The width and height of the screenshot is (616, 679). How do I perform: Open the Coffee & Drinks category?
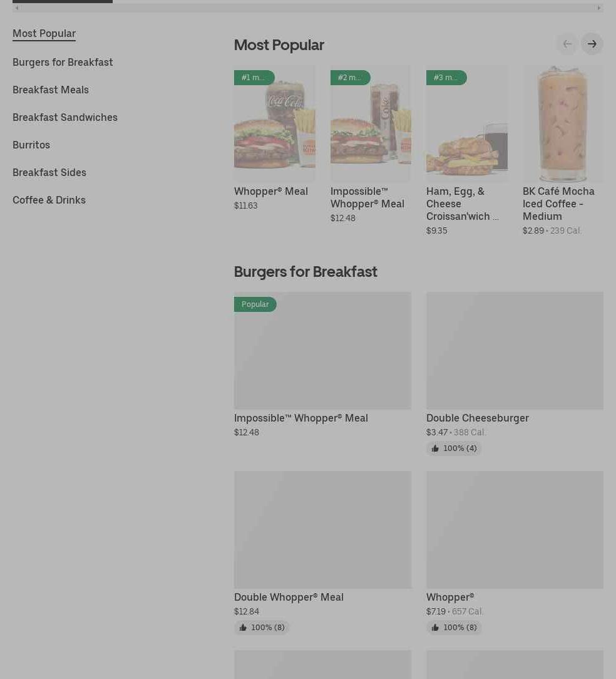(x=49, y=200)
